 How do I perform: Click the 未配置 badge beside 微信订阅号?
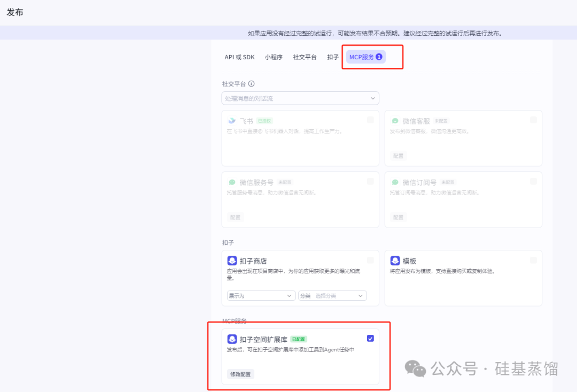coord(448,183)
